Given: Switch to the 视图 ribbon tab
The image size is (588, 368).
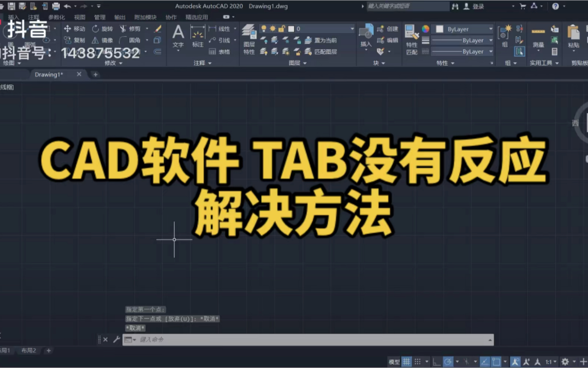Looking at the screenshot, I should pyautogui.click(x=79, y=17).
